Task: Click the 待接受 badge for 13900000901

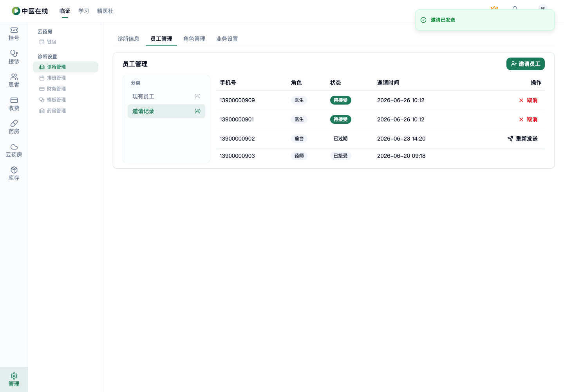Action: pos(341,119)
